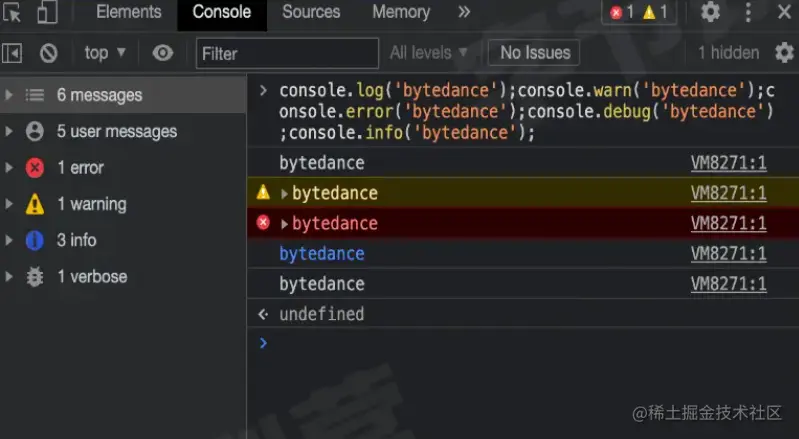
Task: Open DevTools settings gear in the top bar
Action: 710,13
